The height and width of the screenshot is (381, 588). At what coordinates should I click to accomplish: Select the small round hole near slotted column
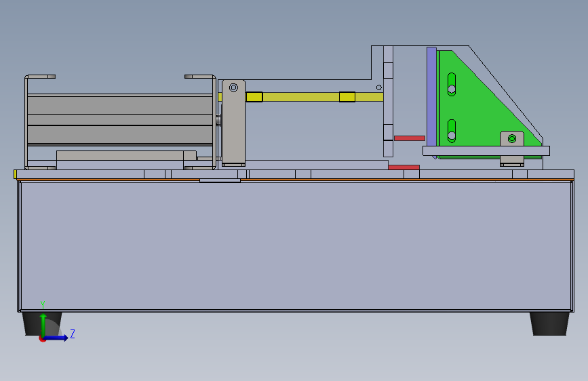tap(378, 87)
